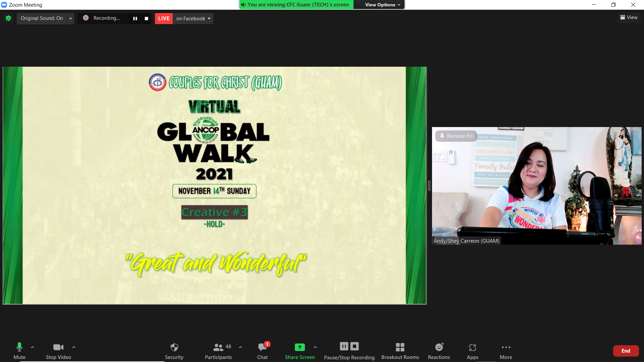Click the divider handle between screen and video
The width and height of the screenshot is (644, 362).
click(429, 186)
